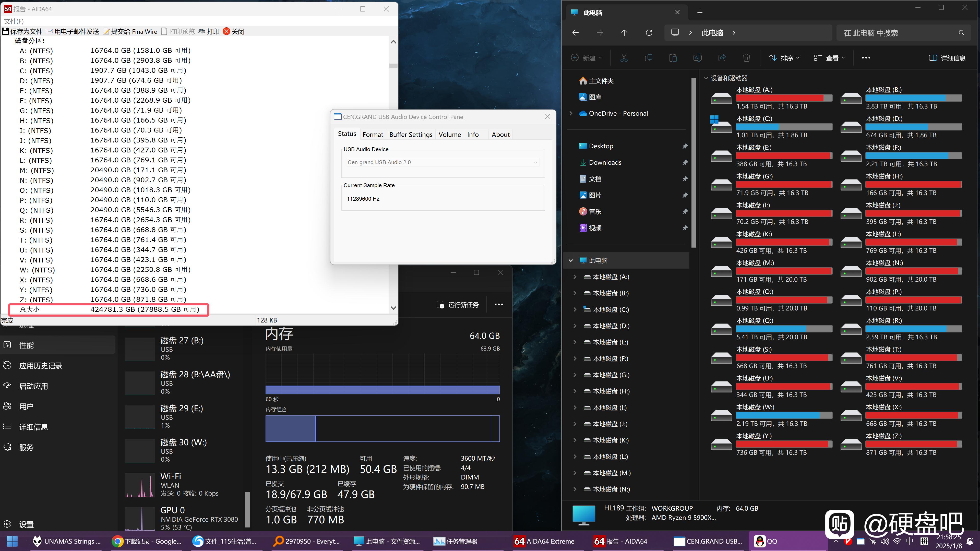
Task: Open Performance page in Task Manager
Action: coord(58,345)
